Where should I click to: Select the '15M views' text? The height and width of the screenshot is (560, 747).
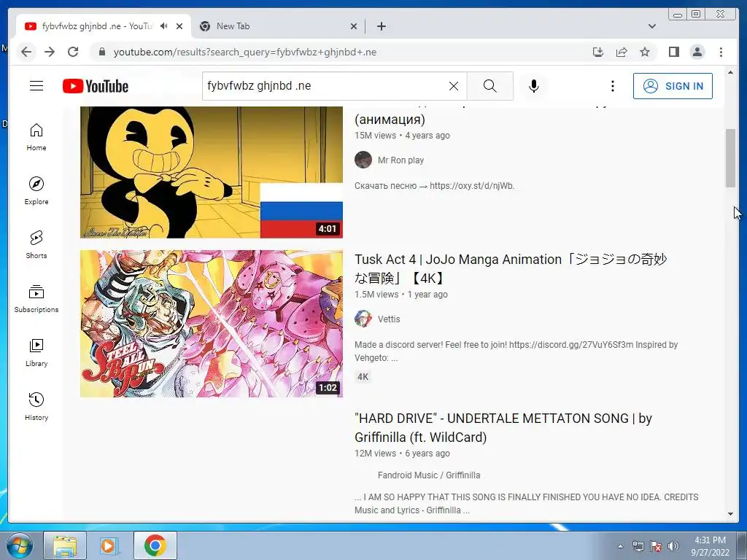point(375,135)
